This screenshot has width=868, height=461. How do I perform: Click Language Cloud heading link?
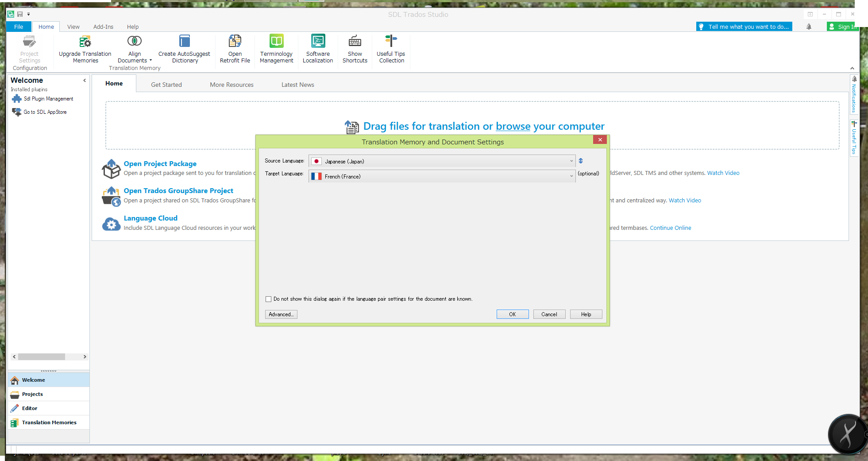coord(150,218)
